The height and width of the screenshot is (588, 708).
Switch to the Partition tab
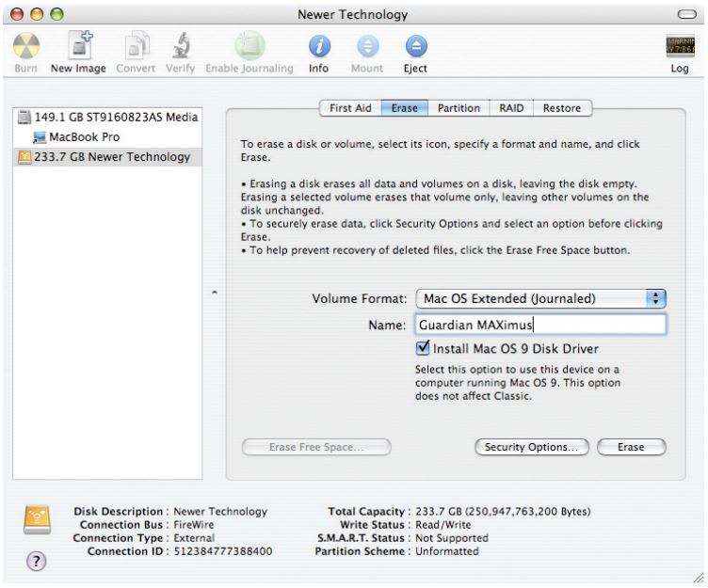459,108
